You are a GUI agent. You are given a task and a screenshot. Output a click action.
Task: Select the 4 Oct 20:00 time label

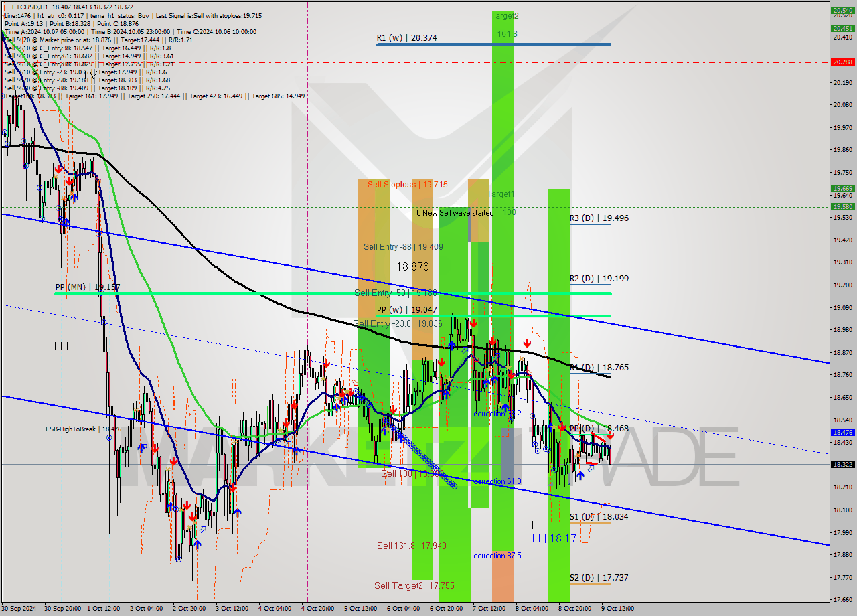pos(317,609)
